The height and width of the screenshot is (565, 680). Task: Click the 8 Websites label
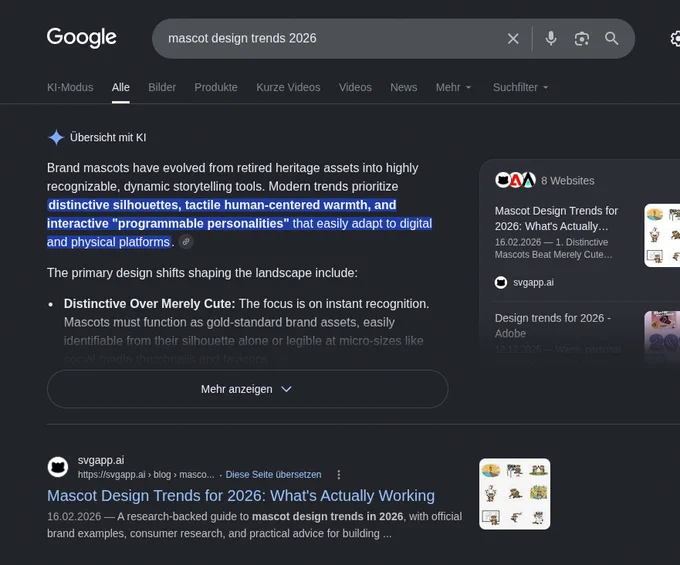coord(567,181)
